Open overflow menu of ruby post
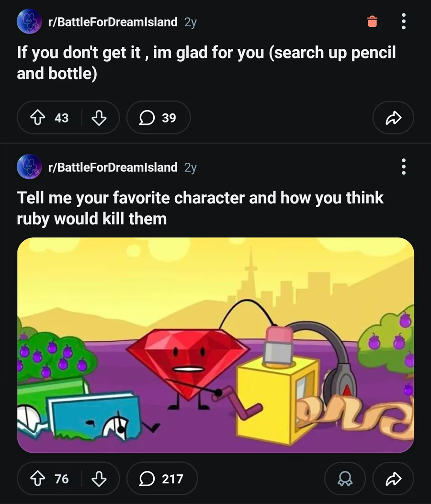The height and width of the screenshot is (504, 431). coord(403,167)
